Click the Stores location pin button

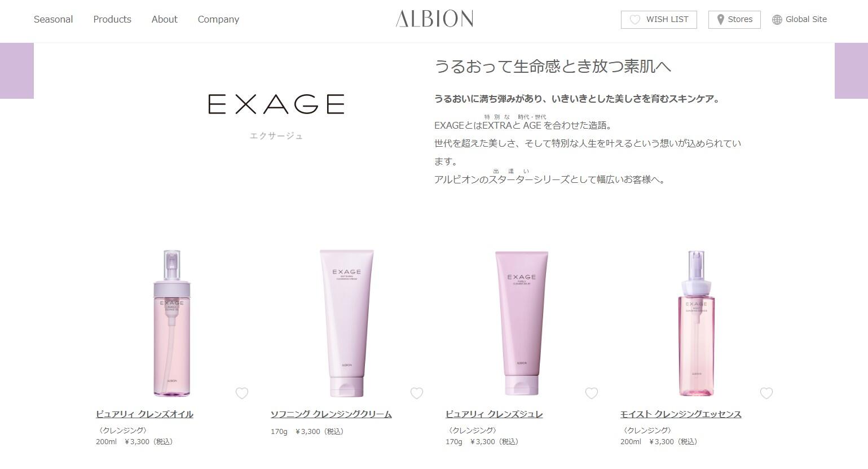pos(734,19)
